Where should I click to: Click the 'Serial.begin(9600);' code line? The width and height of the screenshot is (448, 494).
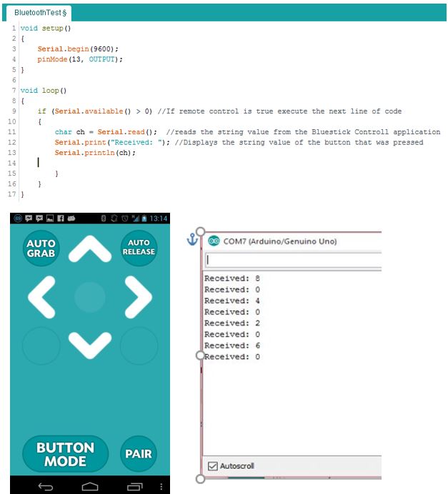click(78, 49)
